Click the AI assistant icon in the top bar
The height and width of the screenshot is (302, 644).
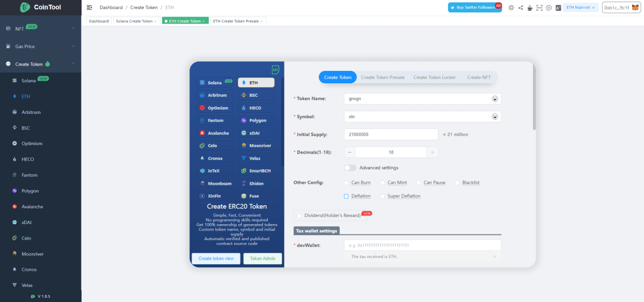(x=511, y=8)
